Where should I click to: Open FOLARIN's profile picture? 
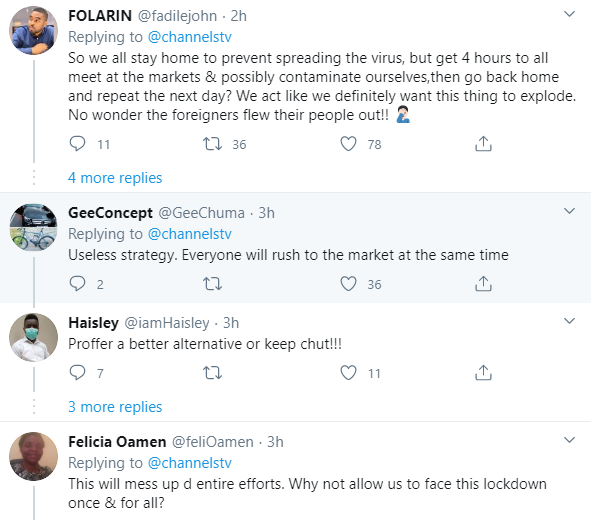pyautogui.click(x=34, y=31)
